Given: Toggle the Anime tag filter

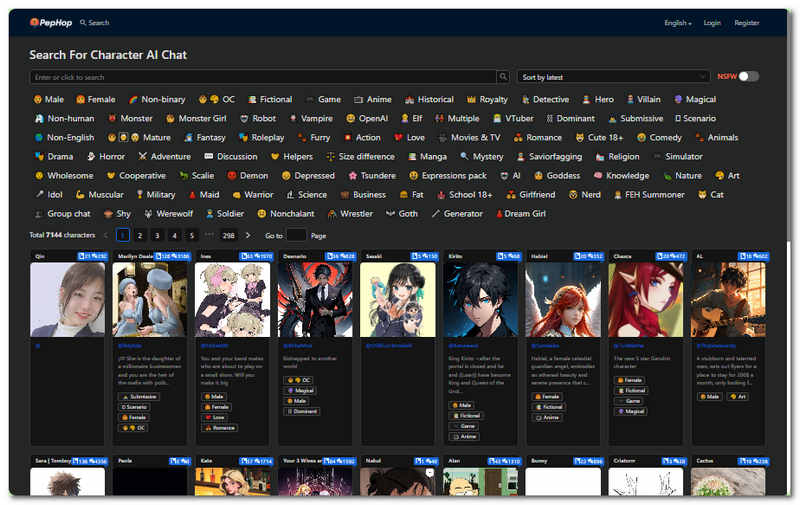Looking at the screenshot, I should tap(373, 99).
